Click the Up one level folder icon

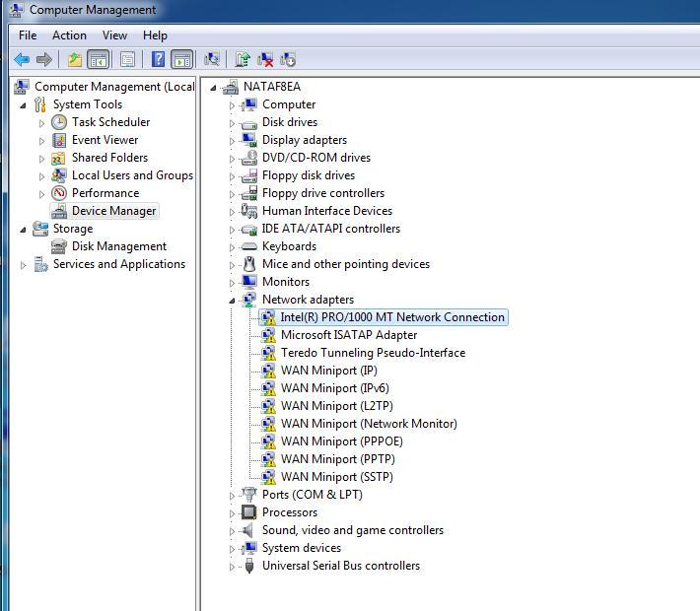(x=75, y=59)
